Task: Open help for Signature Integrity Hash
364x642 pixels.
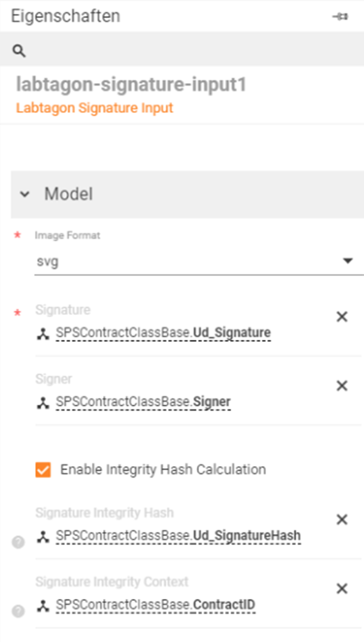Action: click(18, 543)
